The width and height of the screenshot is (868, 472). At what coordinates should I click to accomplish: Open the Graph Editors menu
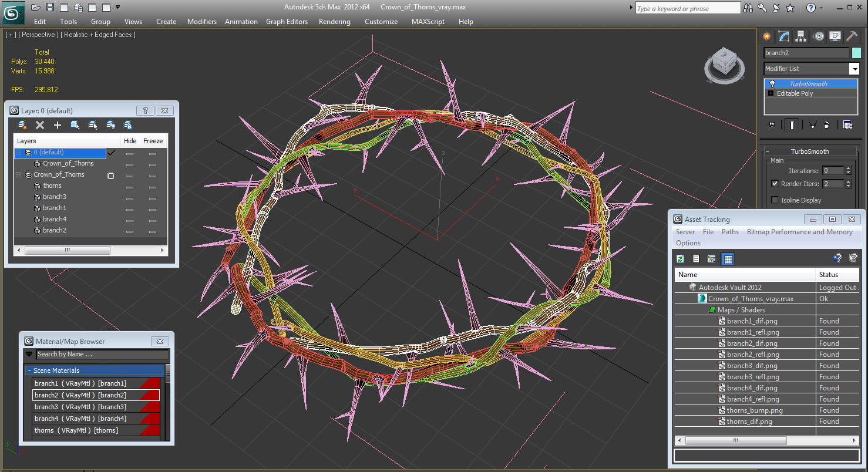pos(287,22)
